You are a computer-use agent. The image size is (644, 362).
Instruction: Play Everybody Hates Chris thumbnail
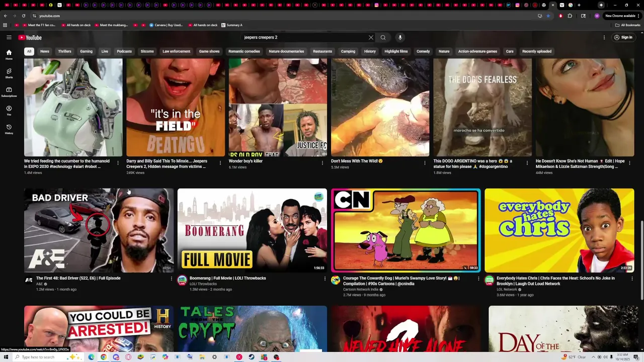559,230
